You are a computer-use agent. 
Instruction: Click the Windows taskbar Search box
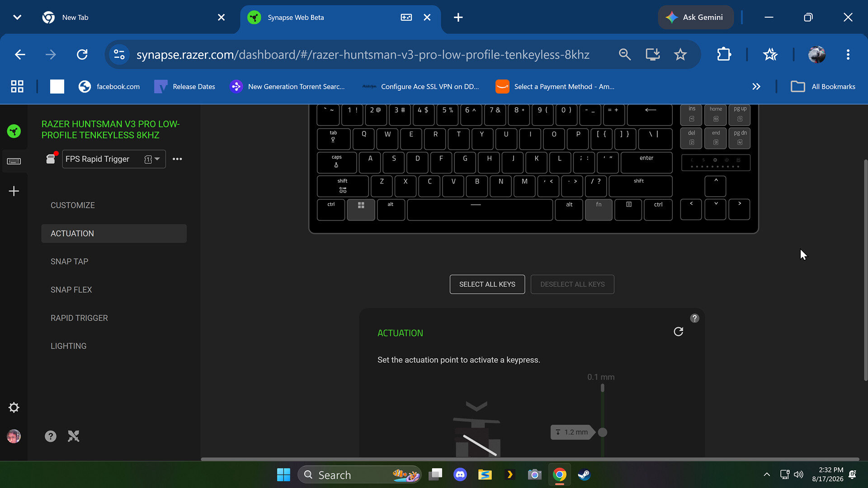pos(359,474)
